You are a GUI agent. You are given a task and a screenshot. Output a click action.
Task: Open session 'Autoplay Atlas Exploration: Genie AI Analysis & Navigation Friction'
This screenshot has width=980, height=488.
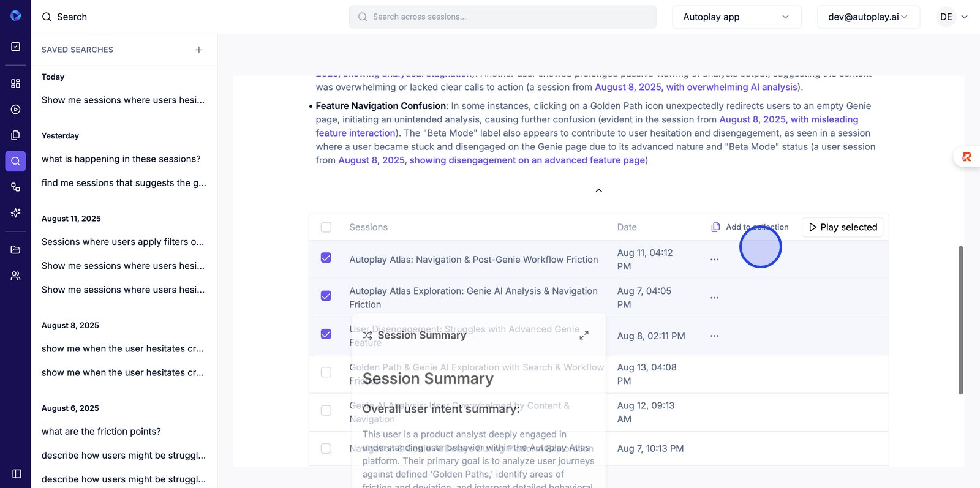pos(473,298)
